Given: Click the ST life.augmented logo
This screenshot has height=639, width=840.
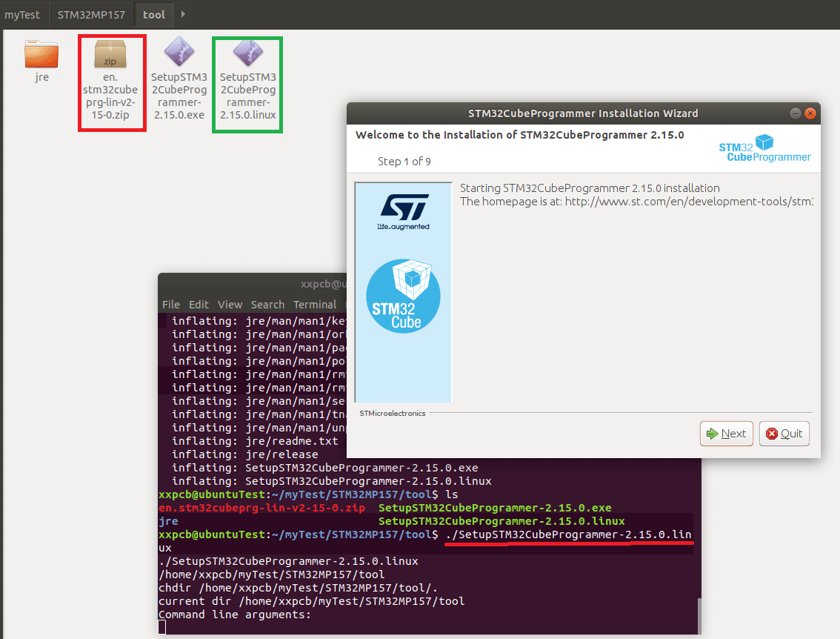Looking at the screenshot, I should 404,212.
